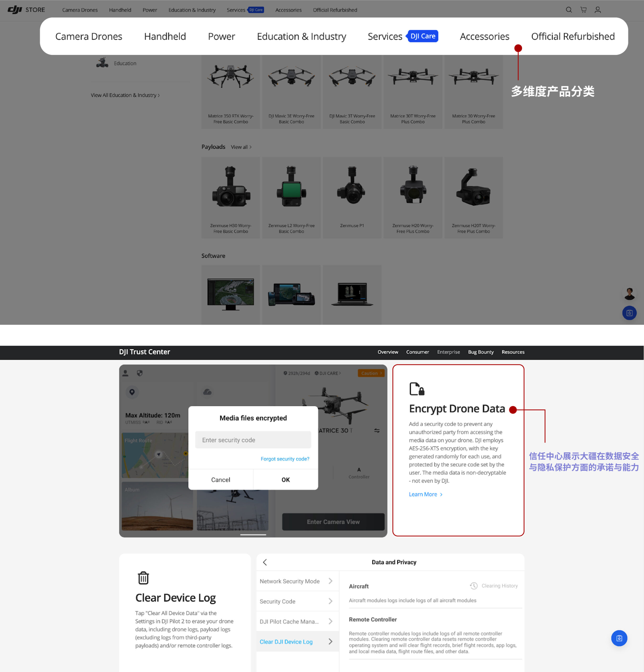Click the Clearing History clock icon

tap(474, 586)
